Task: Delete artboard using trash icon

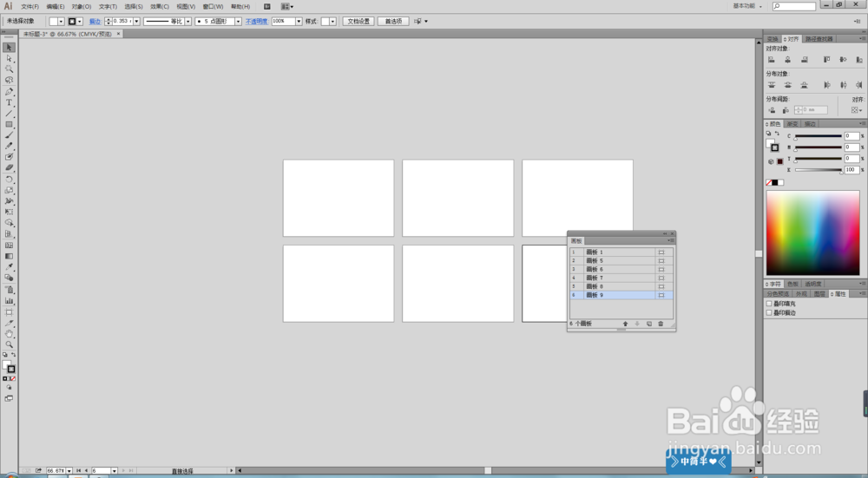Action: tap(661, 324)
